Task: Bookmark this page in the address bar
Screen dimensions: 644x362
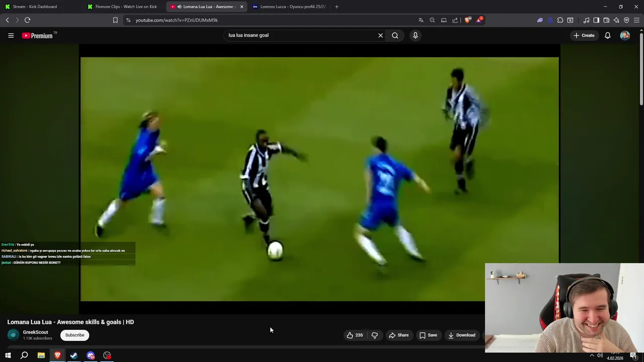Action: (115, 20)
